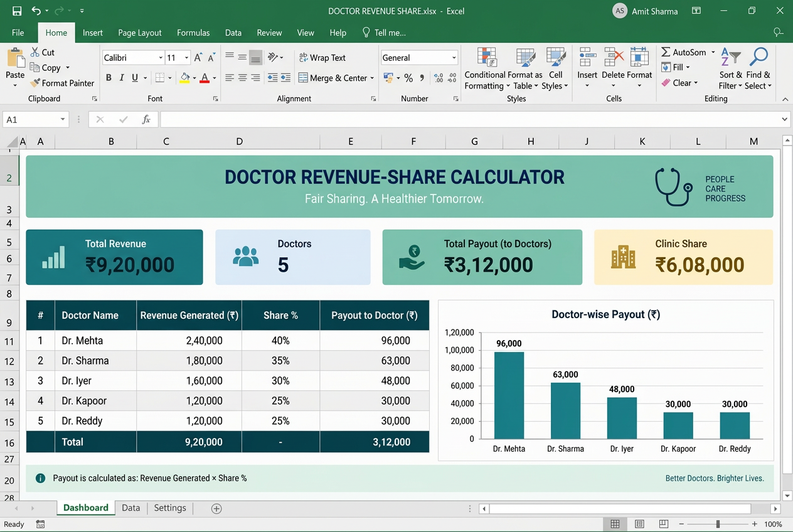Screen dimensions: 793x532
Task: Toggle Wrap Text
Action: [322, 58]
